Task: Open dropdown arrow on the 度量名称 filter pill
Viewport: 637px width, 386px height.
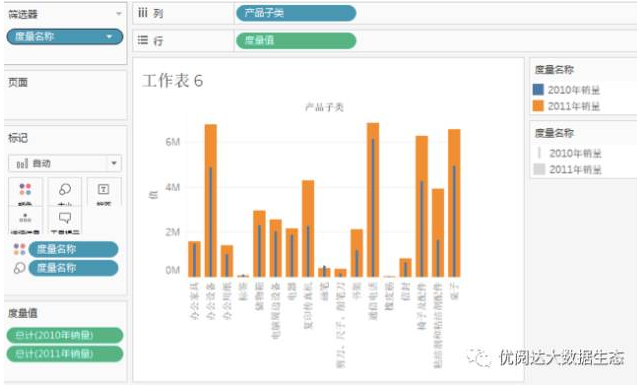Action: [109, 37]
